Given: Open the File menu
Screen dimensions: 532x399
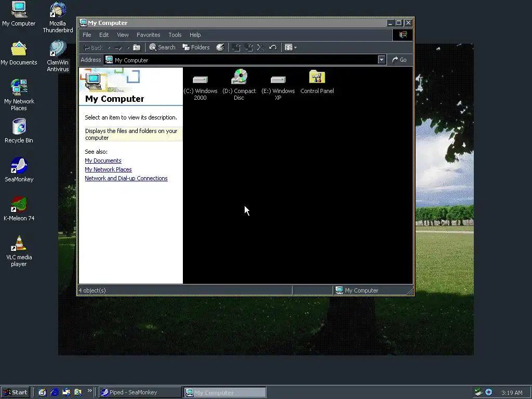Looking at the screenshot, I should [87, 35].
